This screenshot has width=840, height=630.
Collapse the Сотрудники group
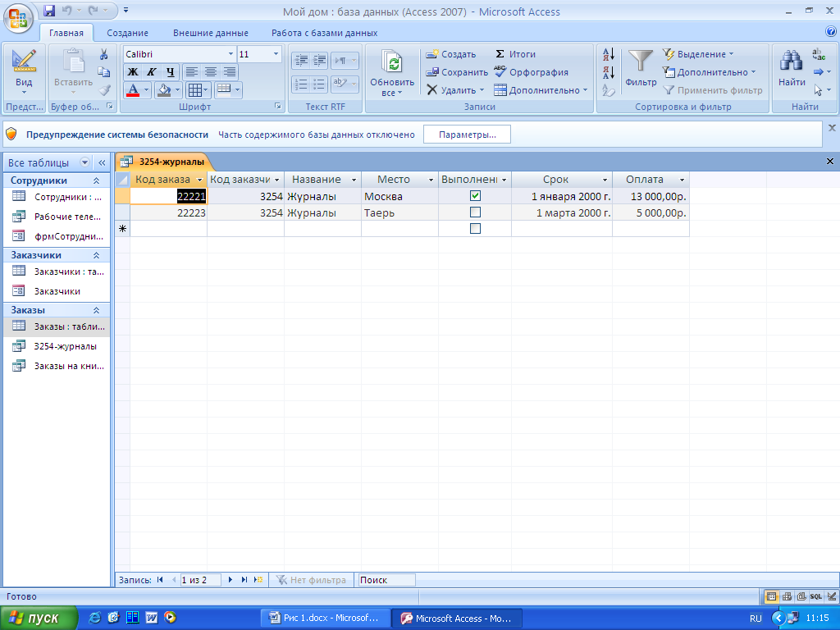97,180
